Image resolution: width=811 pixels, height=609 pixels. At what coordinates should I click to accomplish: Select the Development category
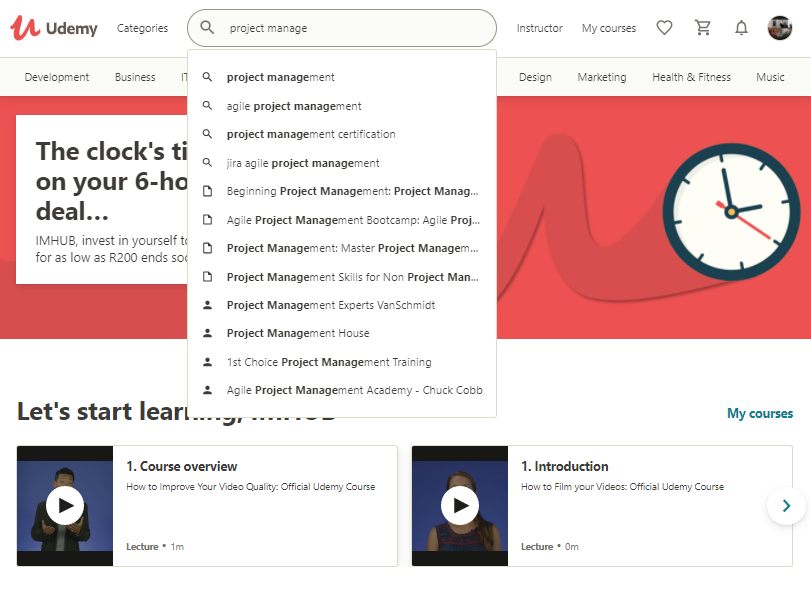(x=57, y=77)
